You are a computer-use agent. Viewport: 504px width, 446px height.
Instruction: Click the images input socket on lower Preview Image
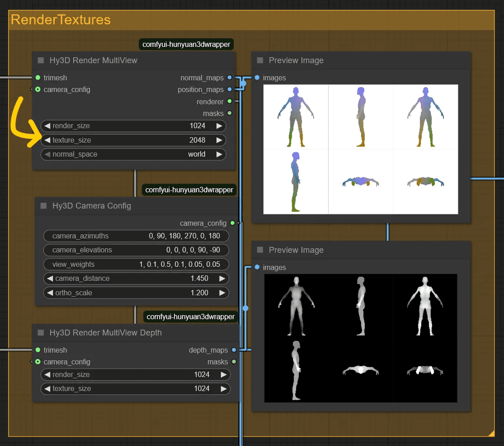click(x=256, y=268)
